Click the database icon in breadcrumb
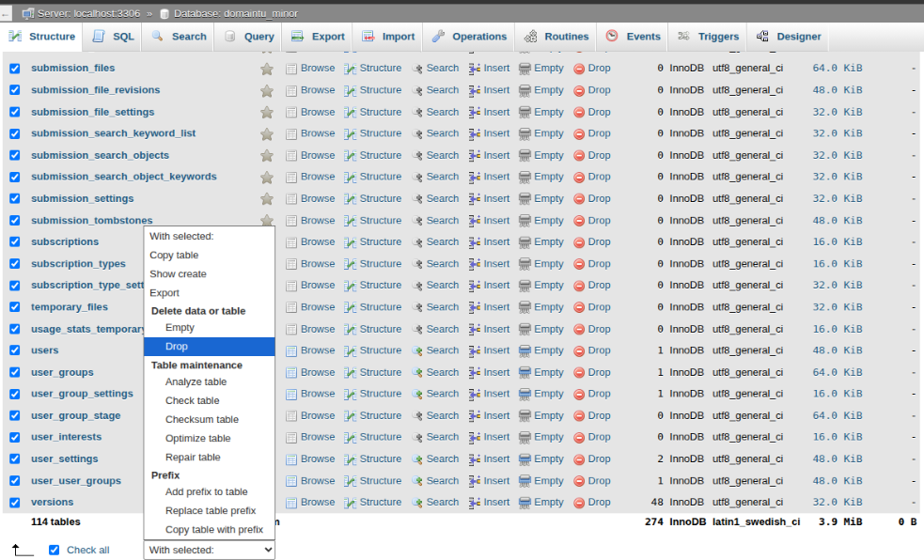The image size is (924, 560). [x=165, y=13]
